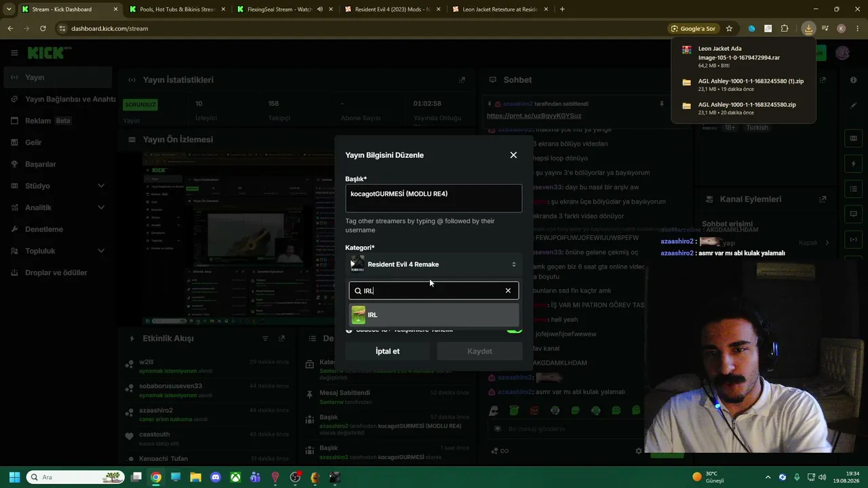
Task: Open the Windows Start menu
Action: tap(14, 477)
